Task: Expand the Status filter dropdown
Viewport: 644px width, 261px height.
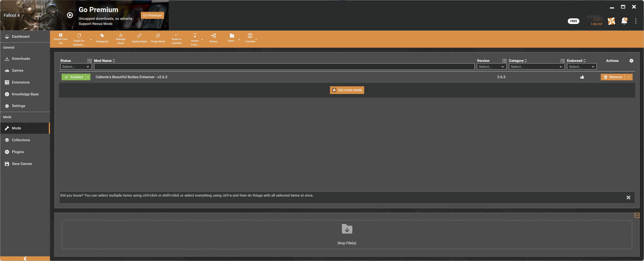Action: coord(76,67)
